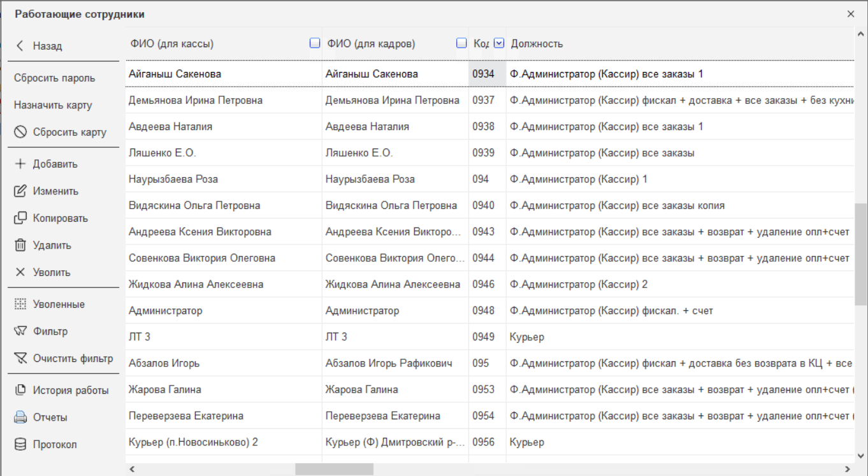Click the horizontal scrollbar thumb at bottom

(334, 469)
